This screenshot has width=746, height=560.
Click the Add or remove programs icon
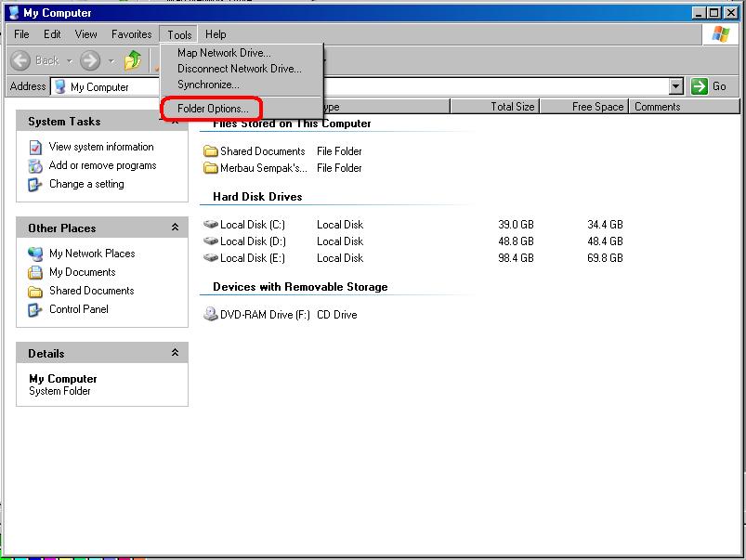click(x=35, y=166)
